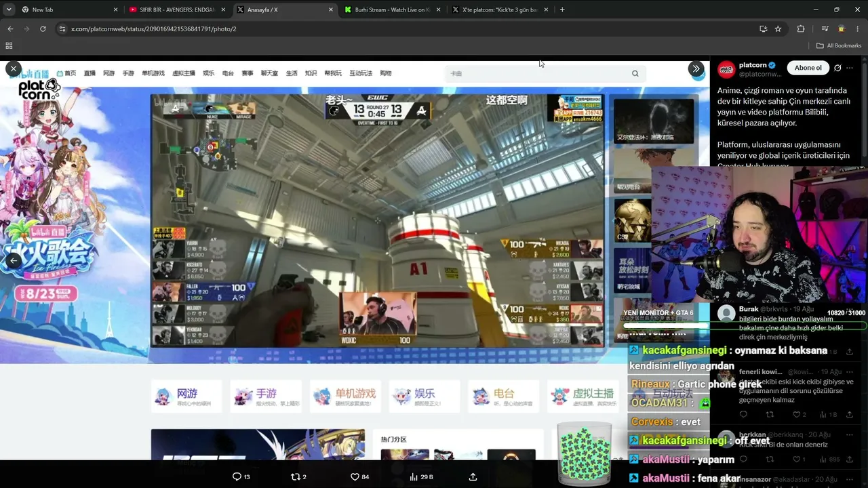Open the Chrome three-dot menu
Screen dimensions: 868x488
857,28
